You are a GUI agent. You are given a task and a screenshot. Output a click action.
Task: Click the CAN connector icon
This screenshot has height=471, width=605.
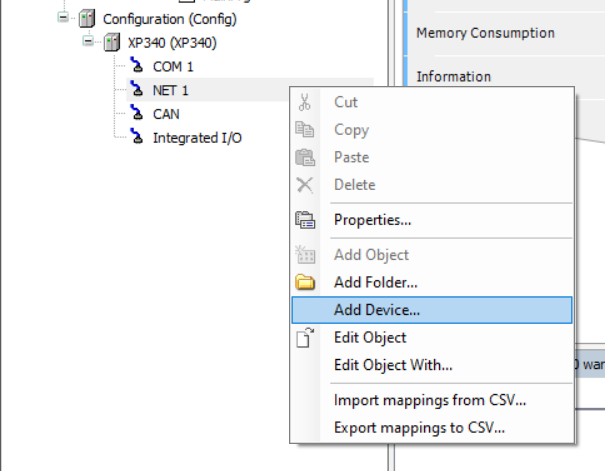[x=137, y=114]
